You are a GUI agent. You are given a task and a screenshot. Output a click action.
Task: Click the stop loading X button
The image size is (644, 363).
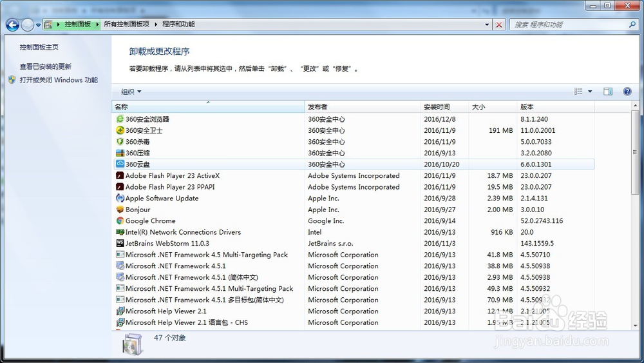499,25
